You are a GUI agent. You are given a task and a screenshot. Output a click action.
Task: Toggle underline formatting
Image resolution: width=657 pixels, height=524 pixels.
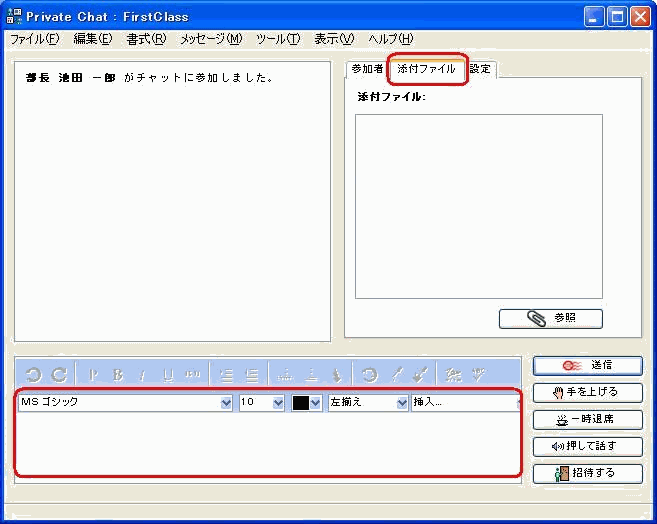pos(167,375)
